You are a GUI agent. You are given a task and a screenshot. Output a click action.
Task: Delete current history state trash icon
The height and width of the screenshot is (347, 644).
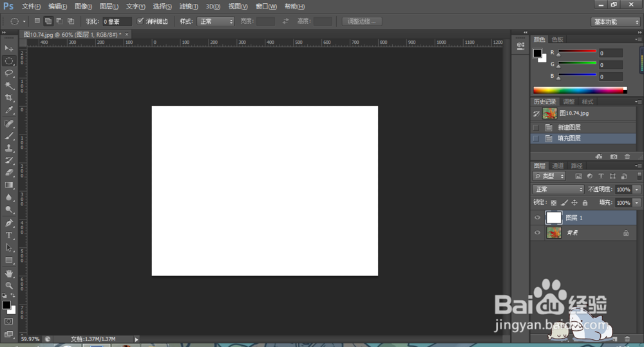[627, 156]
